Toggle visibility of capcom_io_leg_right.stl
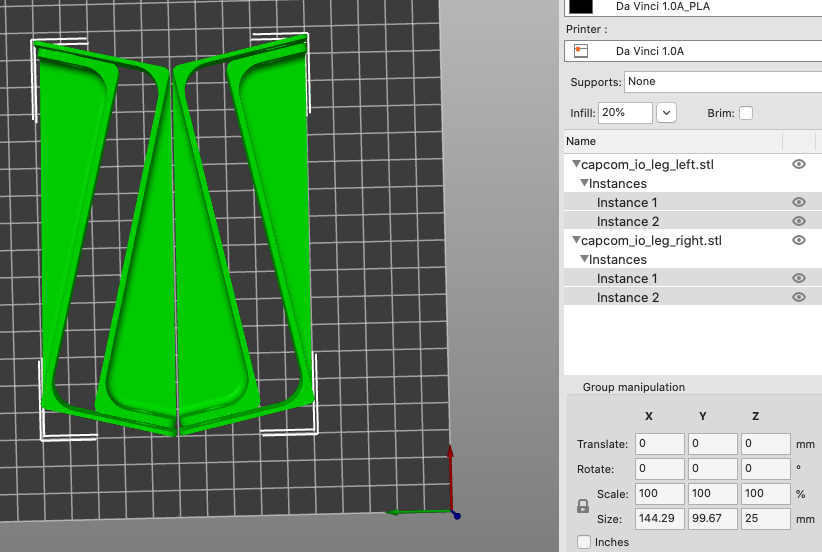The width and height of the screenshot is (822, 552). tap(798, 240)
